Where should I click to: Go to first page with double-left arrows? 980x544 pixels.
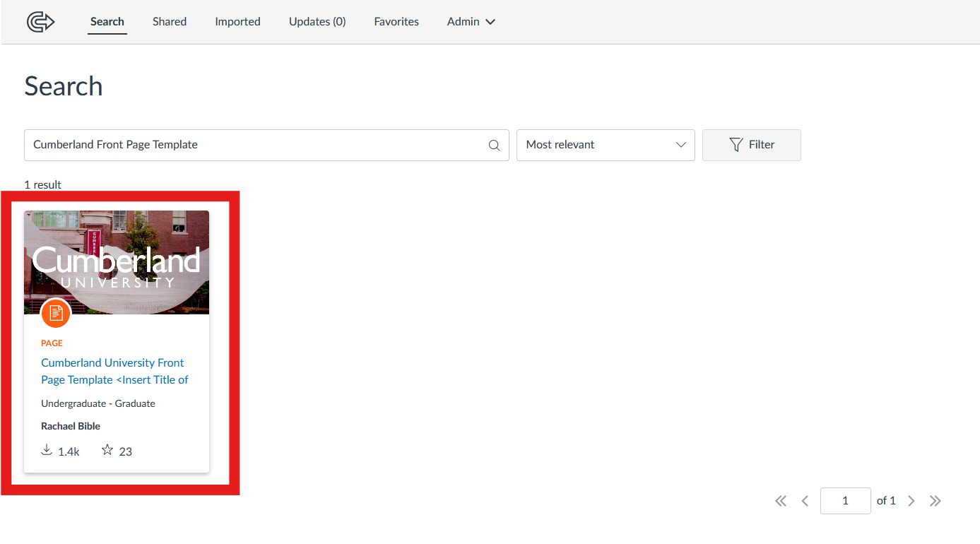[781, 501]
